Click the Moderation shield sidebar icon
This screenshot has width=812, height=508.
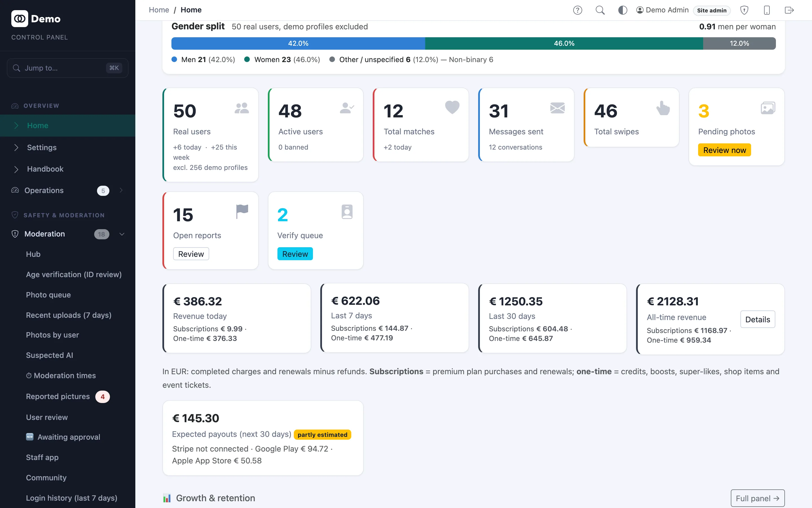point(15,234)
